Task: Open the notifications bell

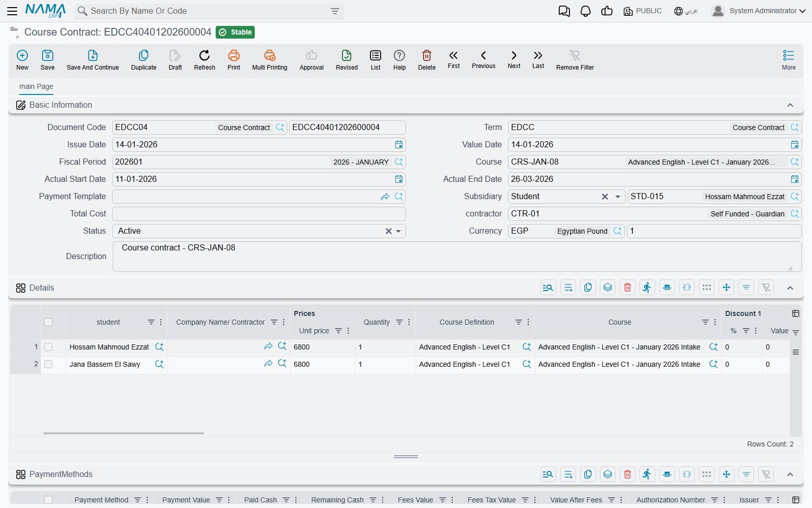Action: click(x=586, y=11)
